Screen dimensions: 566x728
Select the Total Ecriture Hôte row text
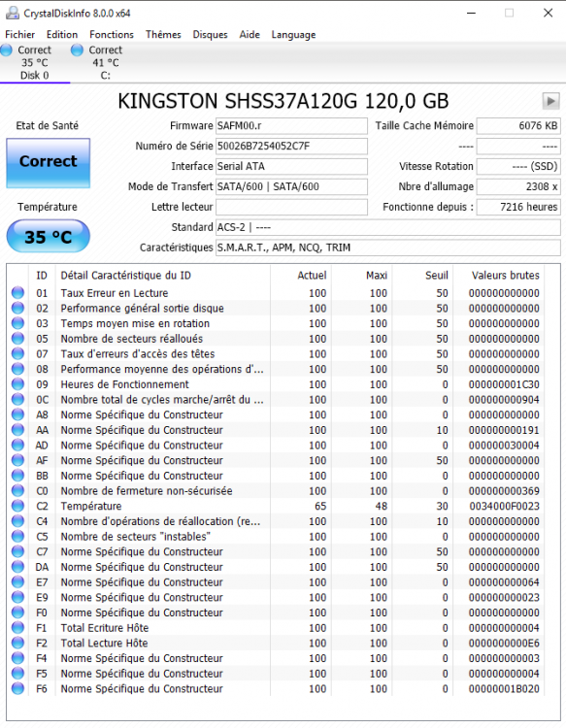pyautogui.click(x=105, y=628)
